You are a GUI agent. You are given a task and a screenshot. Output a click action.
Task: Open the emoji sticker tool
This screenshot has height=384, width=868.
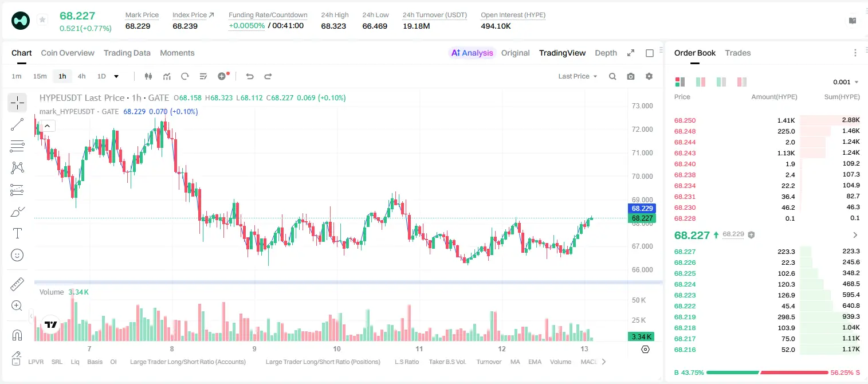click(17, 255)
